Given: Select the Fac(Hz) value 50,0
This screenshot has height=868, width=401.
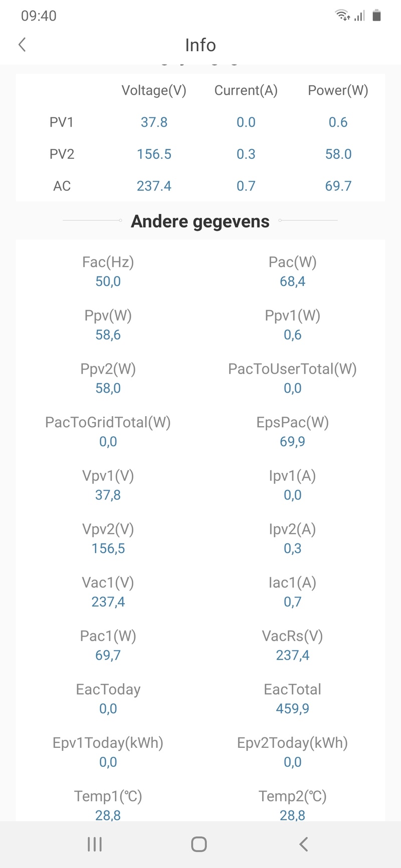Looking at the screenshot, I should coord(108,281).
